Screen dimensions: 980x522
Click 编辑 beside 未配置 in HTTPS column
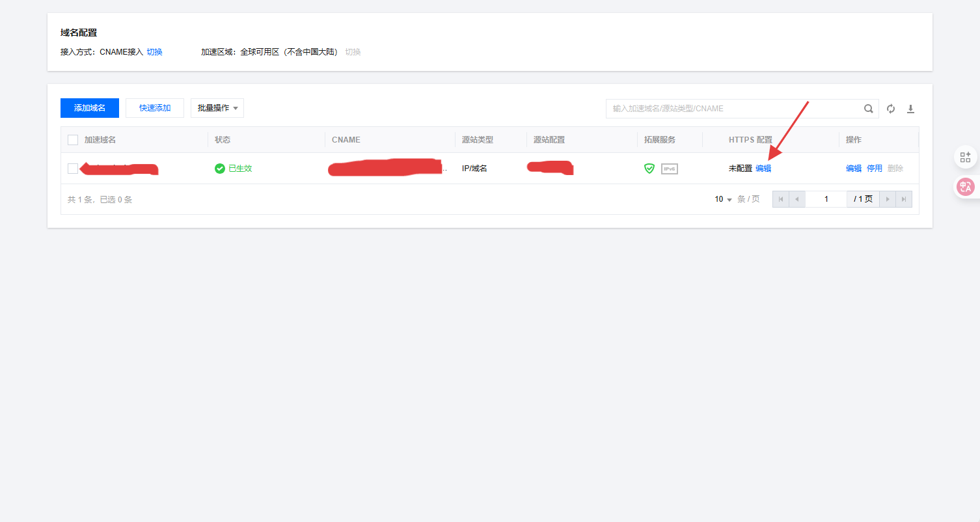point(763,169)
